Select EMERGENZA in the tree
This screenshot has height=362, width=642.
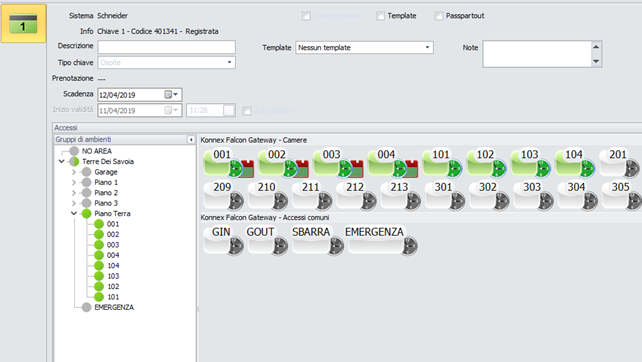(x=114, y=307)
